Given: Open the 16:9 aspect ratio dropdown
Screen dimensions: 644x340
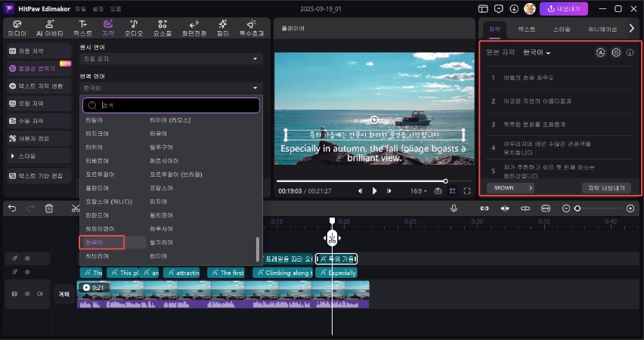Looking at the screenshot, I should [x=417, y=191].
